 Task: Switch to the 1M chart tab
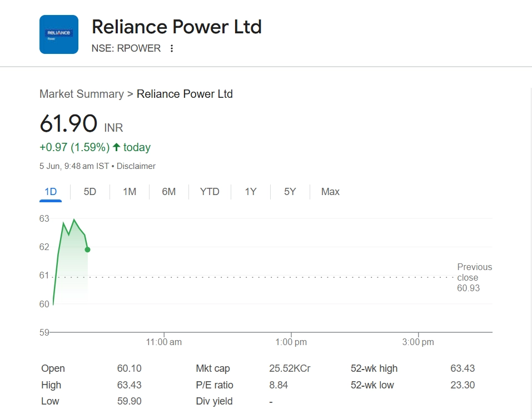[130, 192]
